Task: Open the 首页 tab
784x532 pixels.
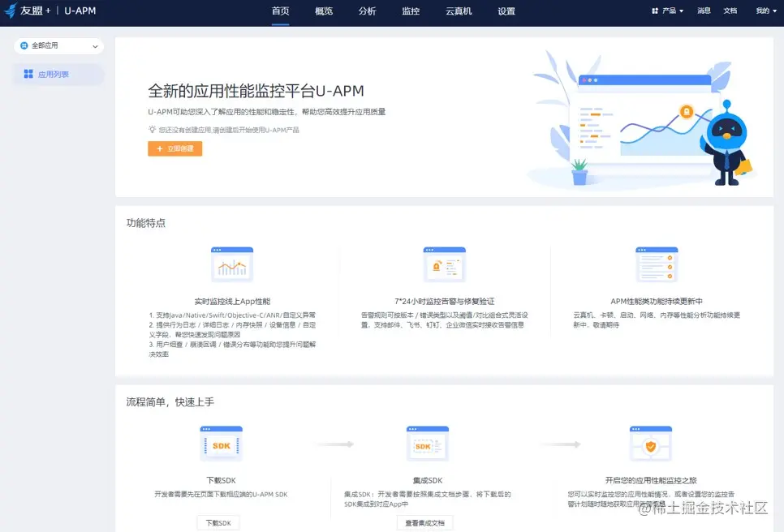Action: (x=281, y=11)
